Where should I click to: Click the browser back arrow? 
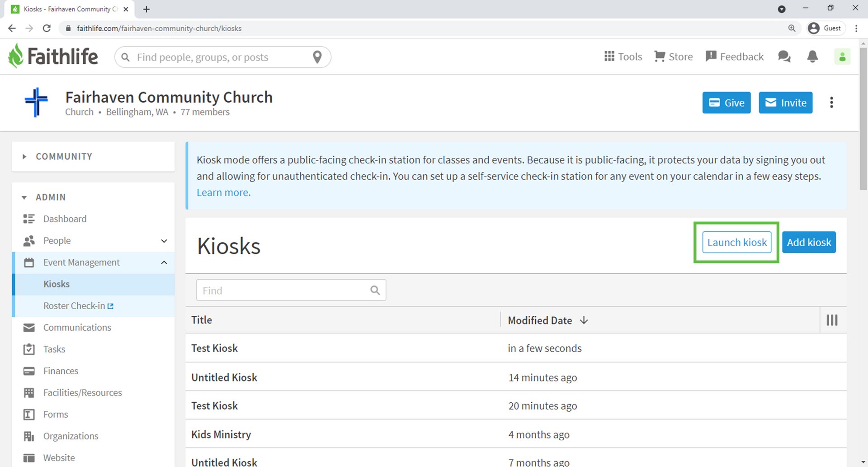tap(12, 28)
